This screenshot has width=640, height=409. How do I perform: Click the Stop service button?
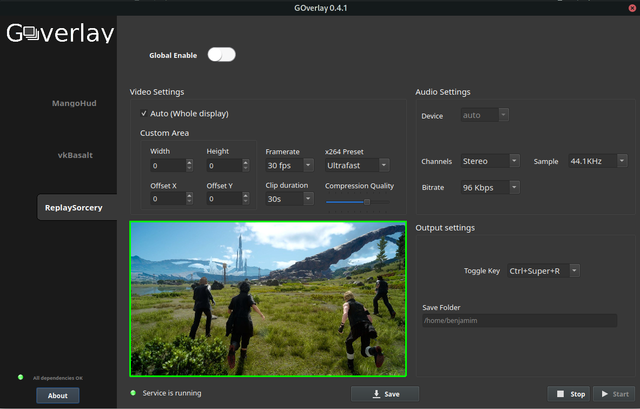(568, 394)
